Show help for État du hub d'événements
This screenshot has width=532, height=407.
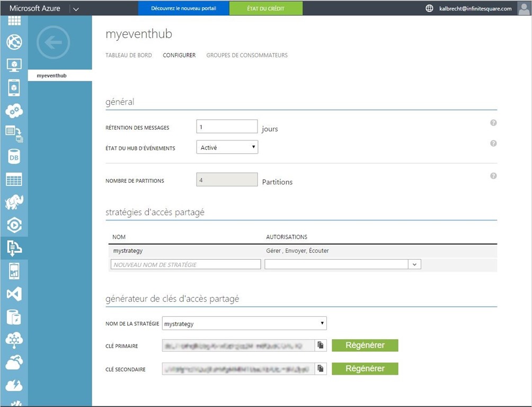(x=493, y=143)
